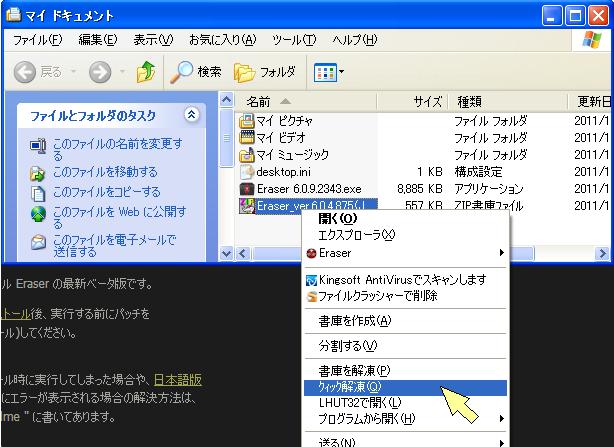Select the マイ ミュージック folder icon
Screen dimensions: 614x447
pos(247,155)
